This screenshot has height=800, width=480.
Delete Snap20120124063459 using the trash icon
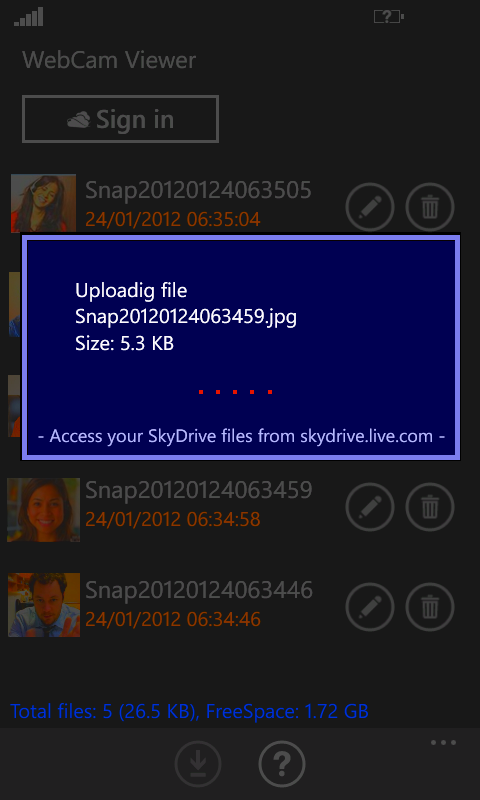(430, 507)
